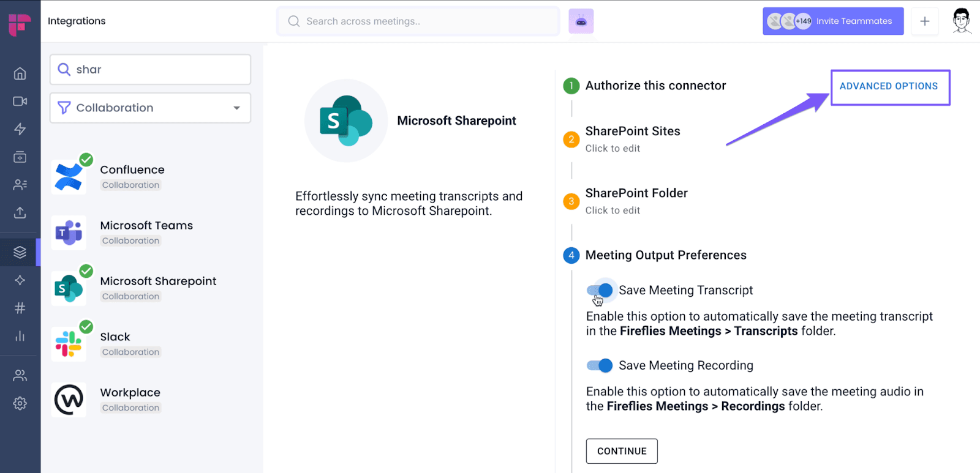Screen dimensions: 980x473
Task: Click the purple bot assistant icon
Action: click(581, 21)
